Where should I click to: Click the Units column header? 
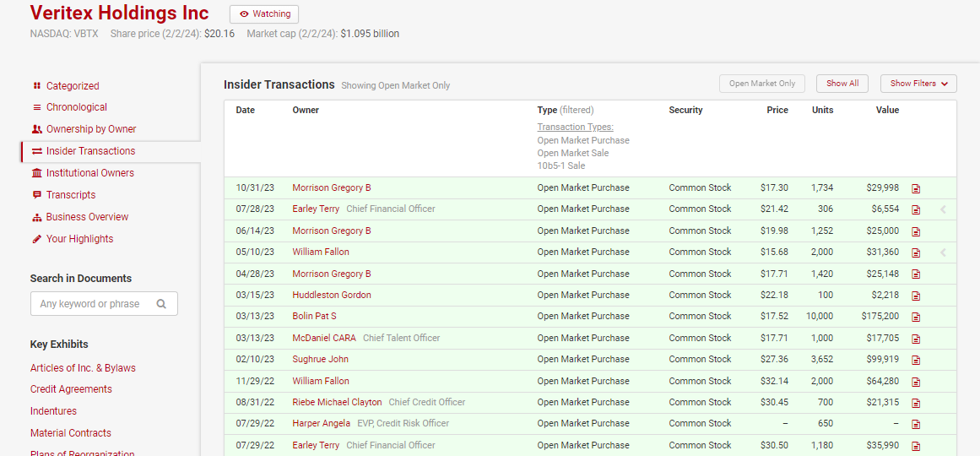pyautogui.click(x=822, y=110)
